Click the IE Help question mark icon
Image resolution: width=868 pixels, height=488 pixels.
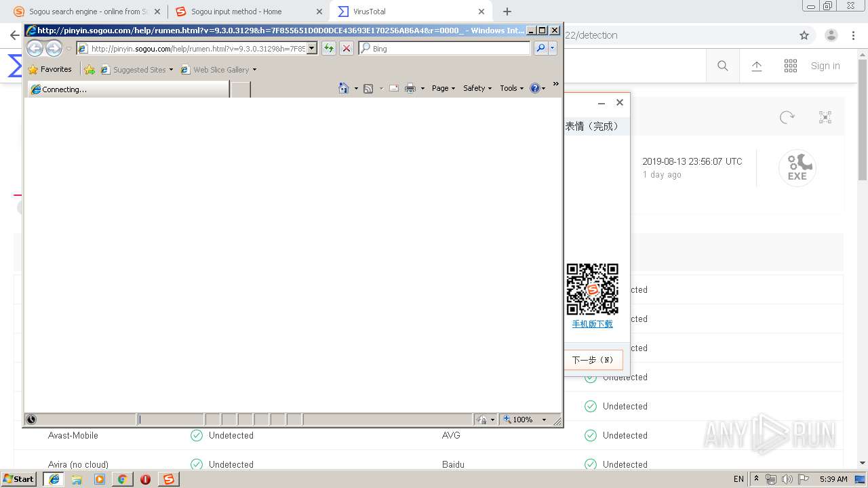click(x=535, y=88)
